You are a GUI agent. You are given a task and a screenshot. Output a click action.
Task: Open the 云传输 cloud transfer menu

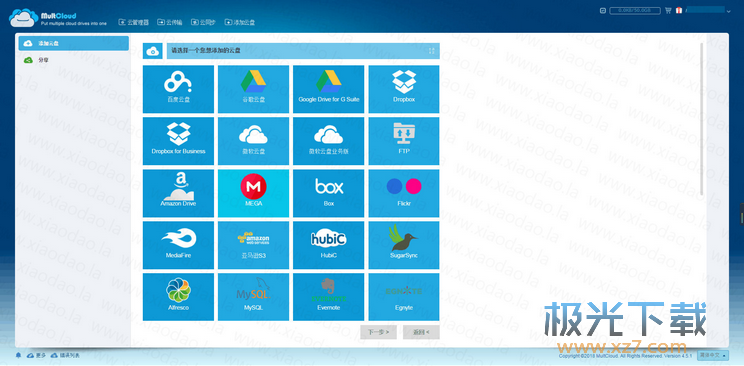coord(169,22)
